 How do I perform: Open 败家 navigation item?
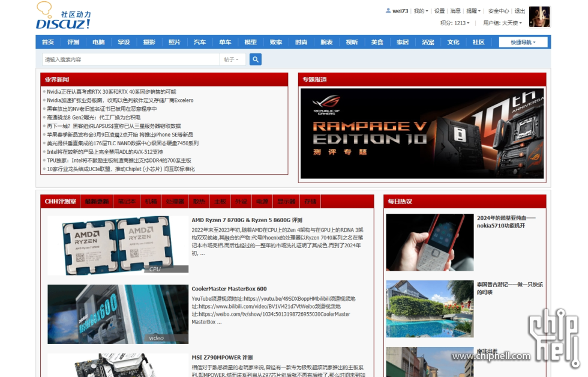coord(275,43)
